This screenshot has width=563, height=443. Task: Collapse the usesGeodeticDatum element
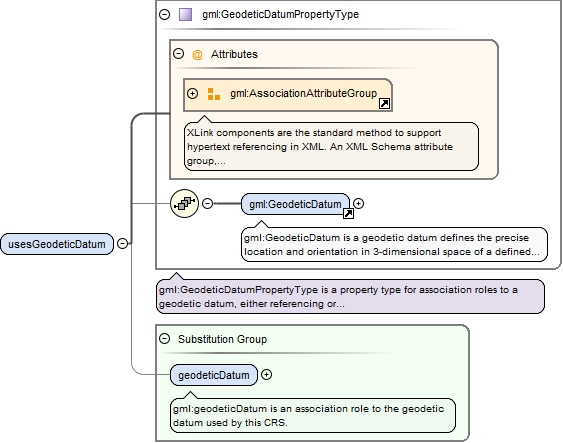point(122,243)
